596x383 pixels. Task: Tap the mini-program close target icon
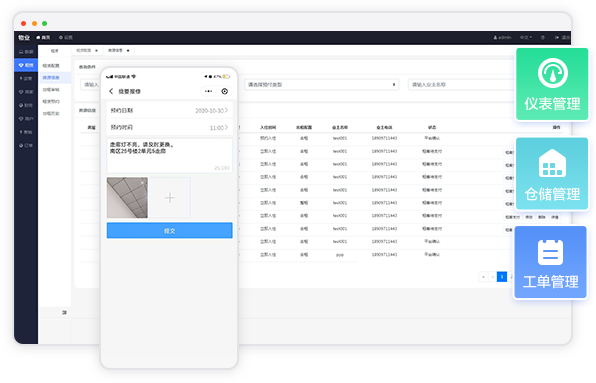(x=225, y=91)
